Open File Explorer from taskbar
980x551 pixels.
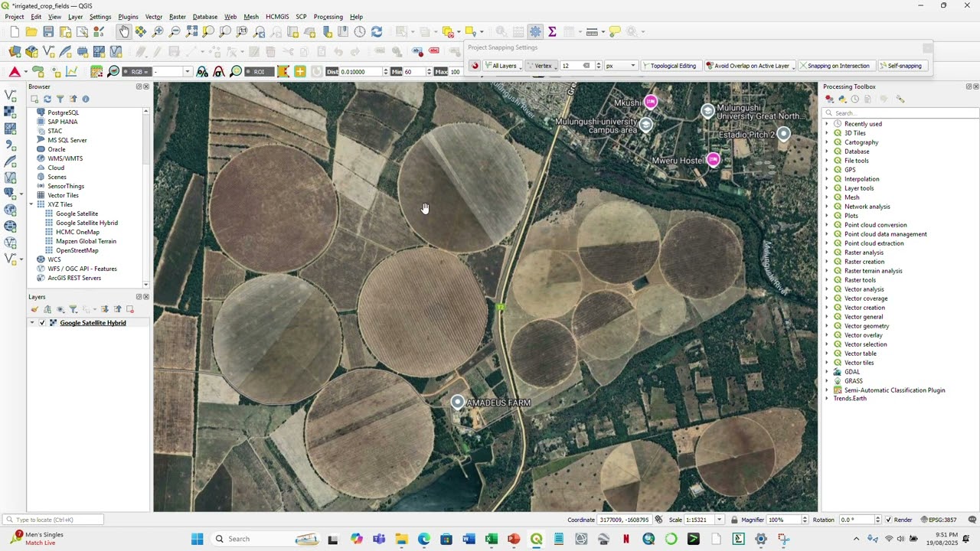pyautogui.click(x=401, y=539)
